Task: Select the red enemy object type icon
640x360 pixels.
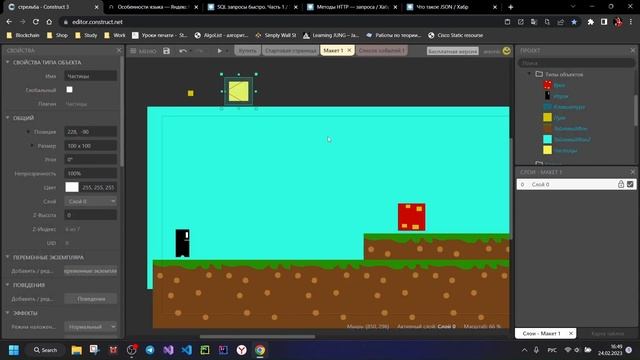Action: pos(547,85)
